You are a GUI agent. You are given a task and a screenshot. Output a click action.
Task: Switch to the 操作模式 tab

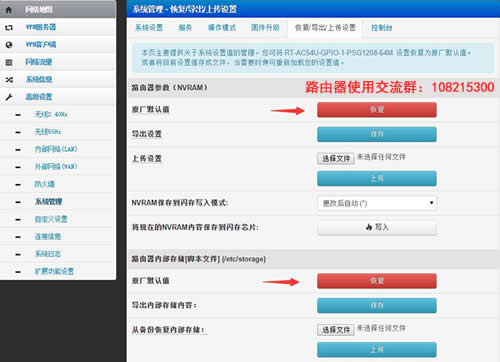click(x=222, y=28)
